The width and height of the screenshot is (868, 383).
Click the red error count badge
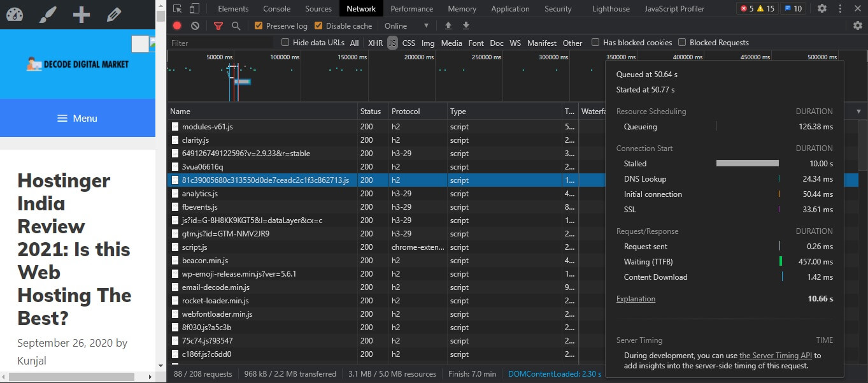[746, 8]
